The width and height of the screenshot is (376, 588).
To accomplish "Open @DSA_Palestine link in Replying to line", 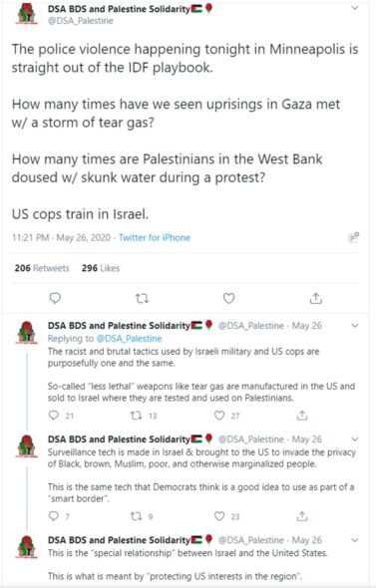I will 129,339.
